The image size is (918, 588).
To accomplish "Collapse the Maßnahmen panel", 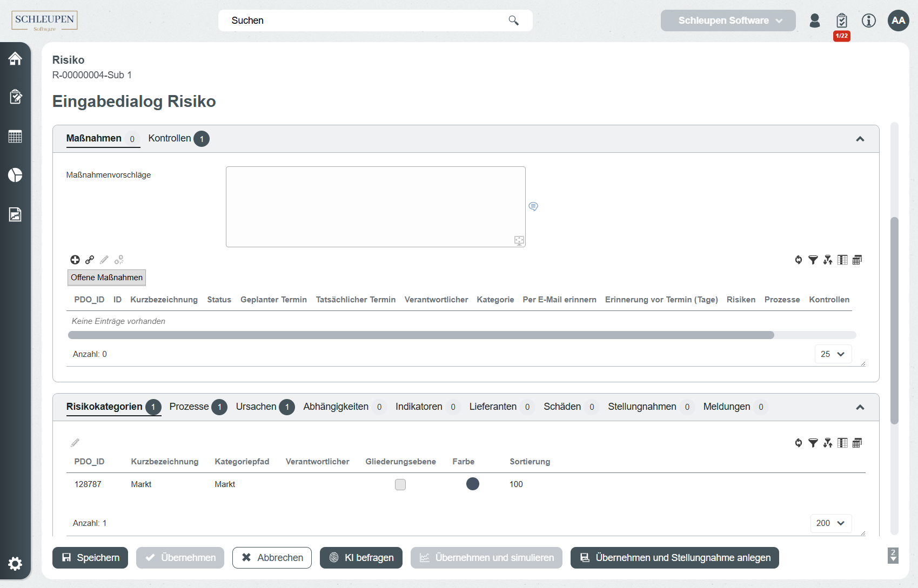I will [x=860, y=139].
